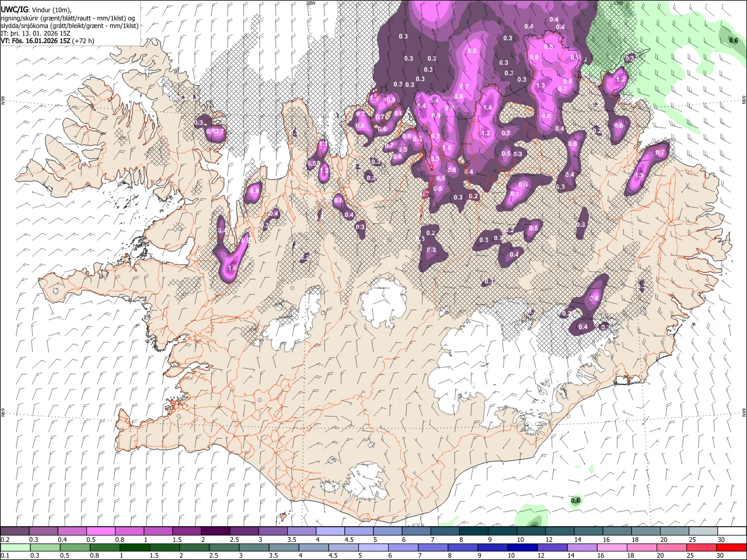Click the 'VT: Fös. 16.01.2026 15Z' valid time
Image resolution: width=747 pixels, height=560 pixels.
pos(36,41)
